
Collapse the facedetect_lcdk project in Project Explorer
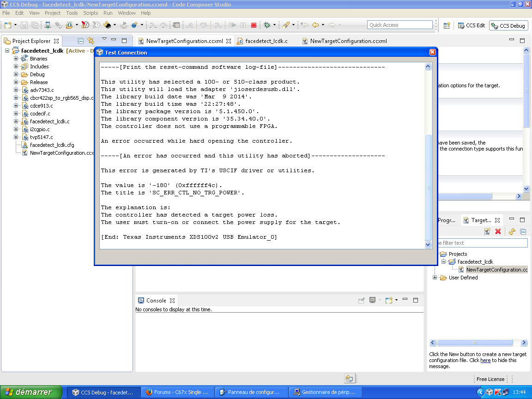coord(7,50)
